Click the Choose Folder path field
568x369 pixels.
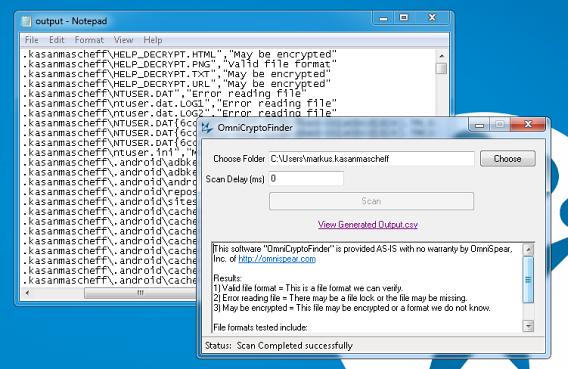[371, 159]
